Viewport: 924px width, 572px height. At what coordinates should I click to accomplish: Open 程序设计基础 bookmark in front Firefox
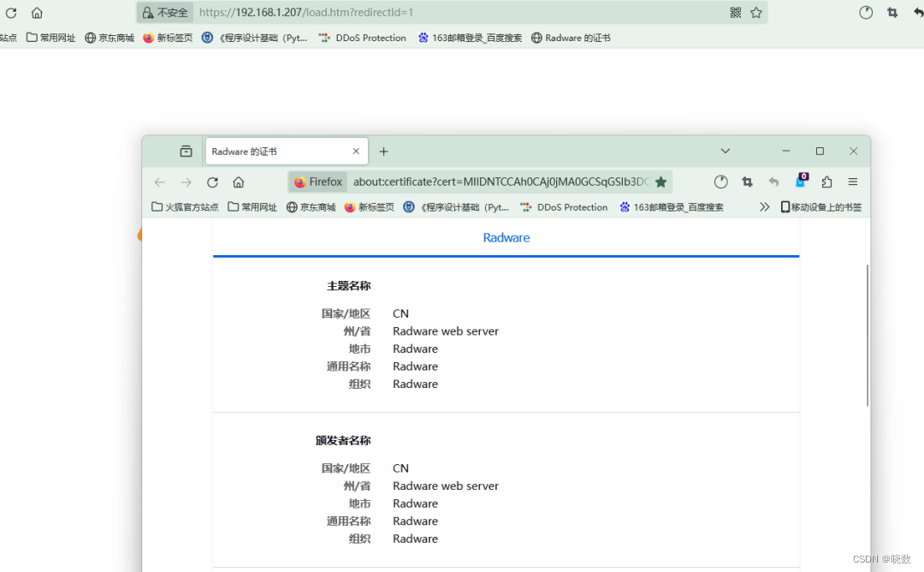pyautogui.click(x=456, y=207)
